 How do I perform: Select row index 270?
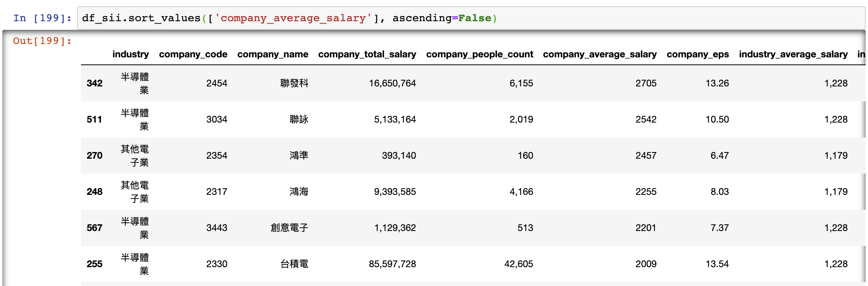94,156
